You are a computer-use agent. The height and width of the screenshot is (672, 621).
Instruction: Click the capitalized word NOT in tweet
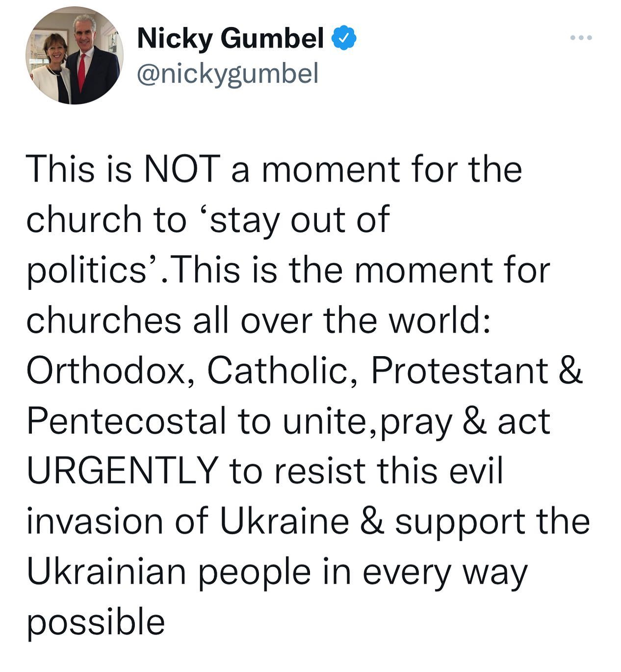pyautogui.click(x=181, y=169)
